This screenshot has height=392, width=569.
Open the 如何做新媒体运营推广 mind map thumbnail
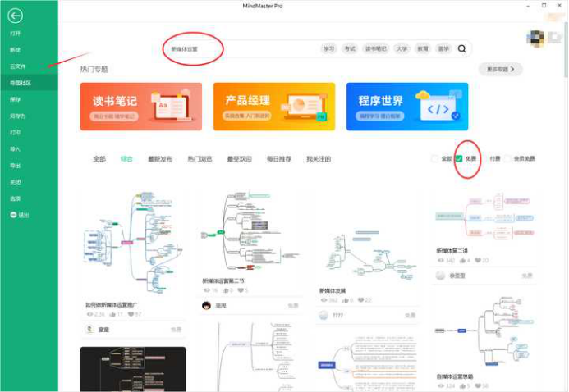[x=133, y=242]
